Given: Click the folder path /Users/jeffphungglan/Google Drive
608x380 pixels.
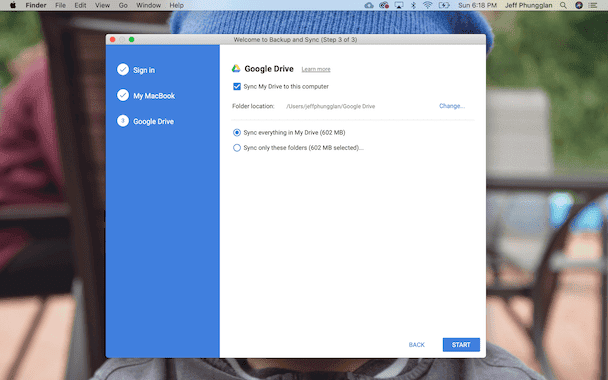Looking at the screenshot, I should (330, 106).
